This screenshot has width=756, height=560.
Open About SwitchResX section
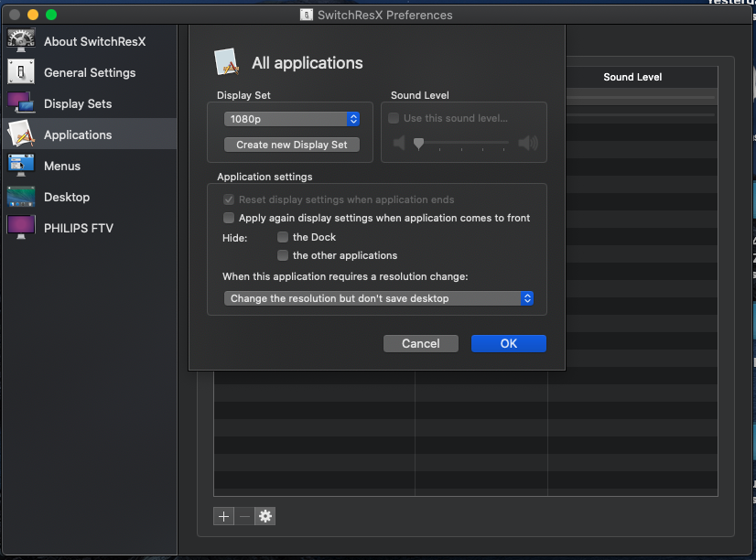point(90,41)
